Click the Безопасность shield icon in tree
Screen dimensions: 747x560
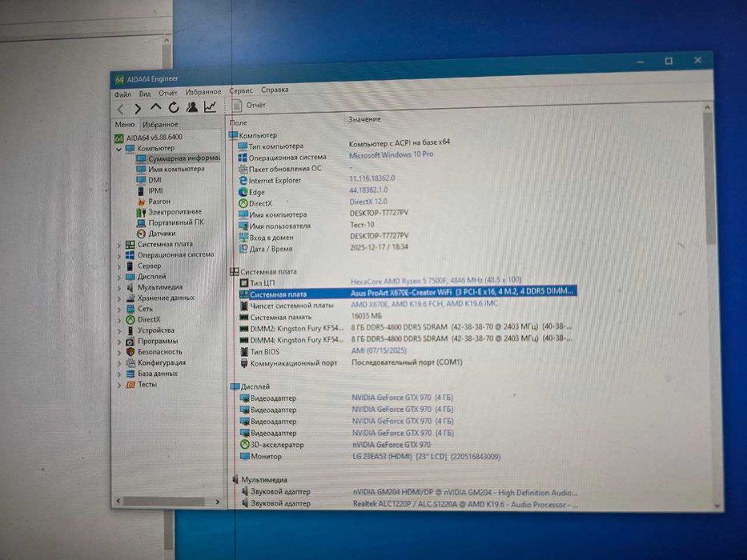131,352
